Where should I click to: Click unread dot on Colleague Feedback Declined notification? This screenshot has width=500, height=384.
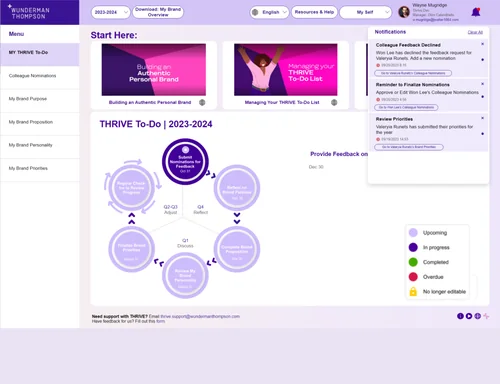point(483,60)
